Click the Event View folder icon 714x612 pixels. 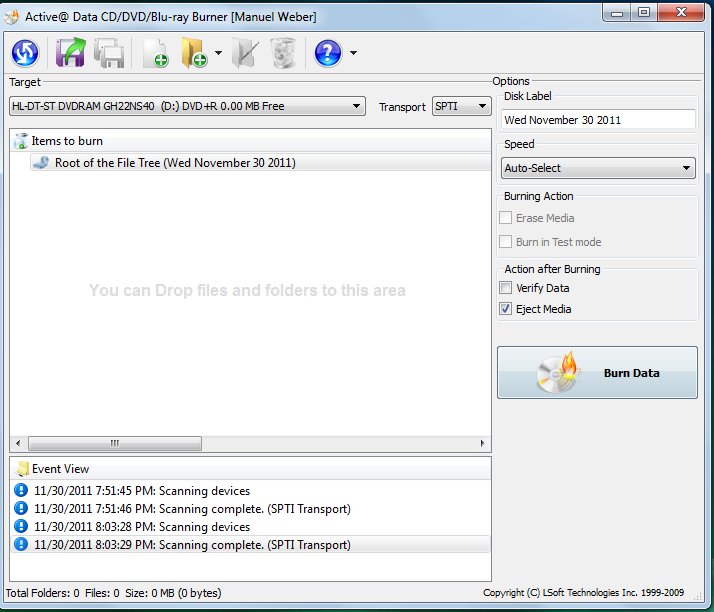point(21,469)
